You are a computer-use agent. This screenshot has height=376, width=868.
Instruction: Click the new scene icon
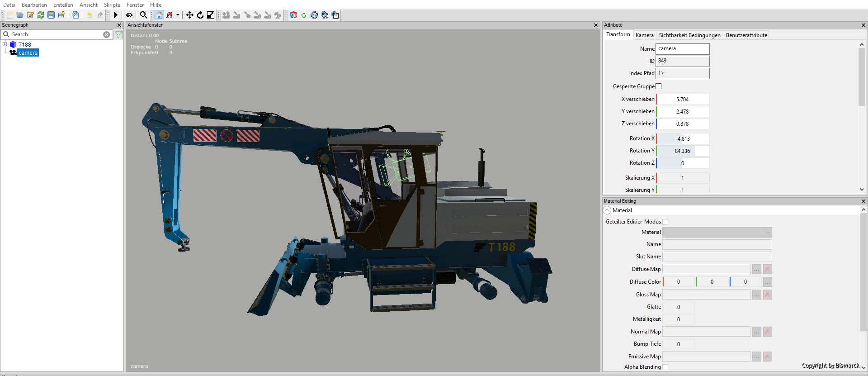click(9, 15)
